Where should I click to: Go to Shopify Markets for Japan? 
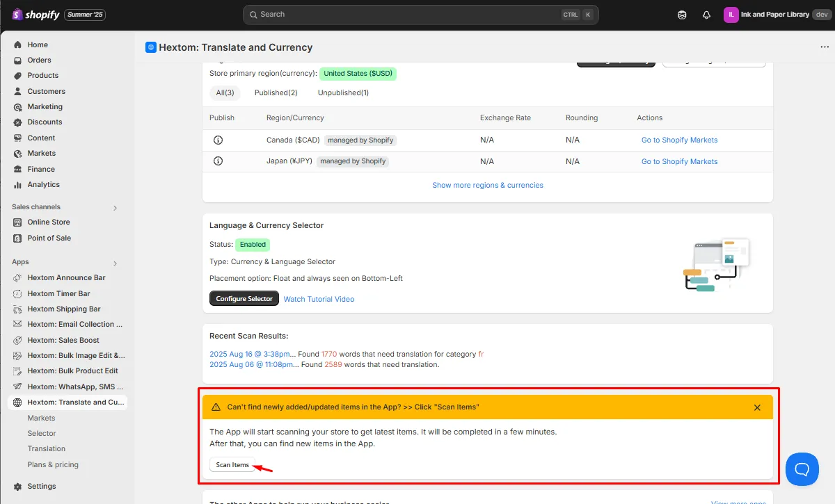pyautogui.click(x=679, y=161)
